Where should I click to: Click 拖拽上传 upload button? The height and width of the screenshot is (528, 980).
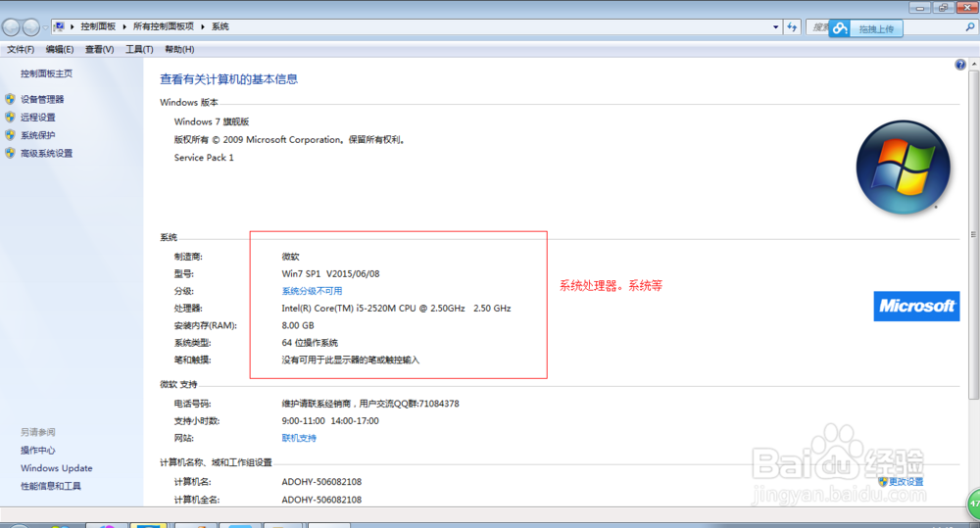tap(876, 28)
